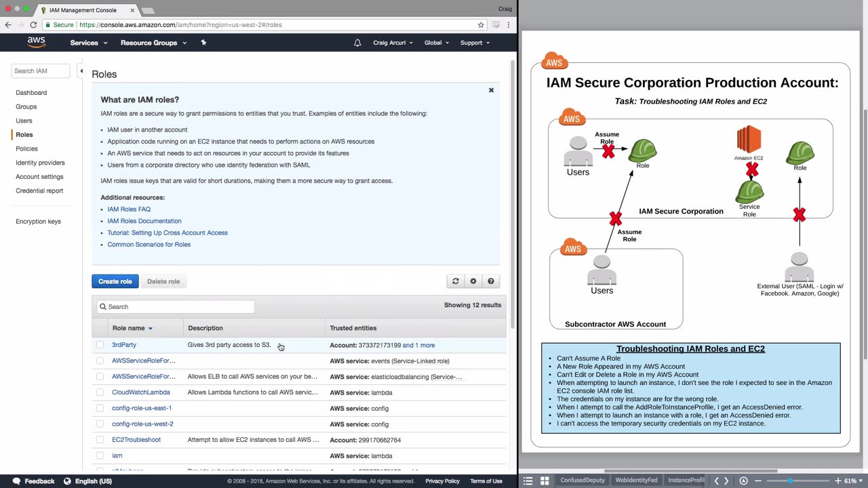
Task: Open the Global region dropdown
Action: pyautogui.click(x=437, y=43)
